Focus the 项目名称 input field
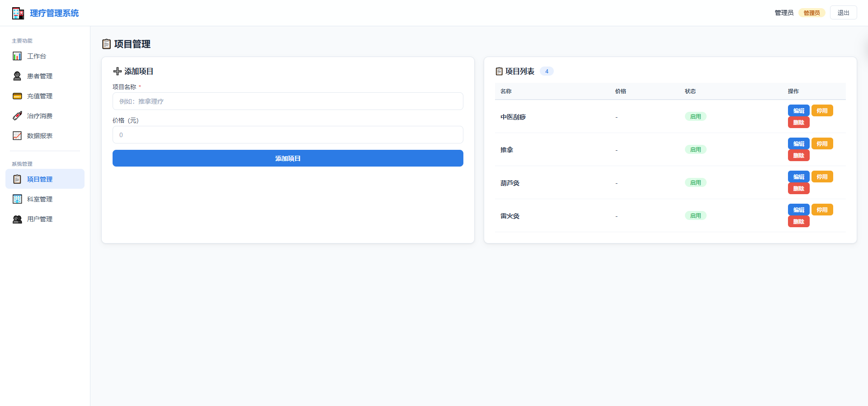Image resolution: width=868 pixels, height=406 pixels. (x=288, y=101)
